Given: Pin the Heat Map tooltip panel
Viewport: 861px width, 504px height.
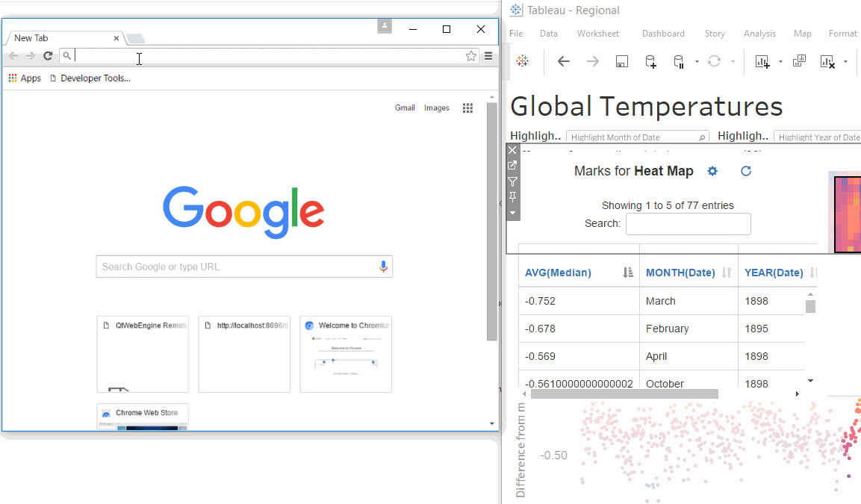Looking at the screenshot, I should click(x=512, y=196).
